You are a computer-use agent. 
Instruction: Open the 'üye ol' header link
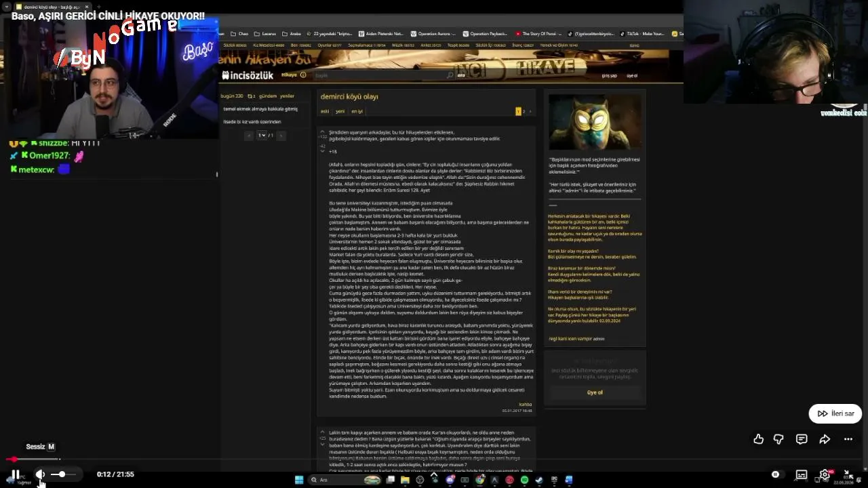pyautogui.click(x=632, y=76)
